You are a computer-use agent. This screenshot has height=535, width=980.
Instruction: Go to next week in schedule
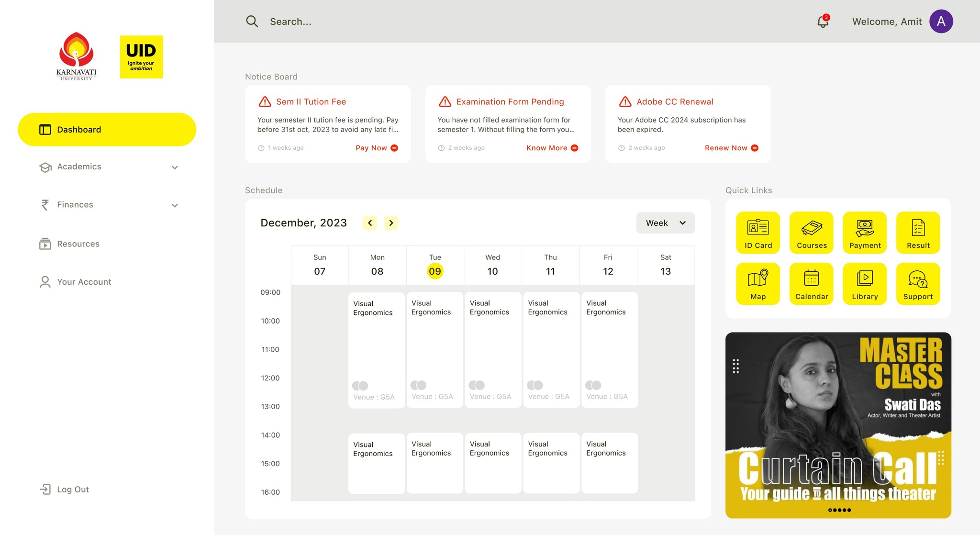pos(391,223)
